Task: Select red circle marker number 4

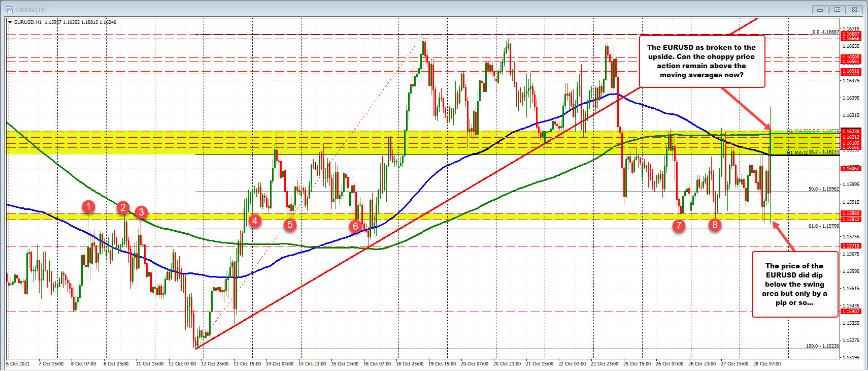Action: tap(255, 221)
